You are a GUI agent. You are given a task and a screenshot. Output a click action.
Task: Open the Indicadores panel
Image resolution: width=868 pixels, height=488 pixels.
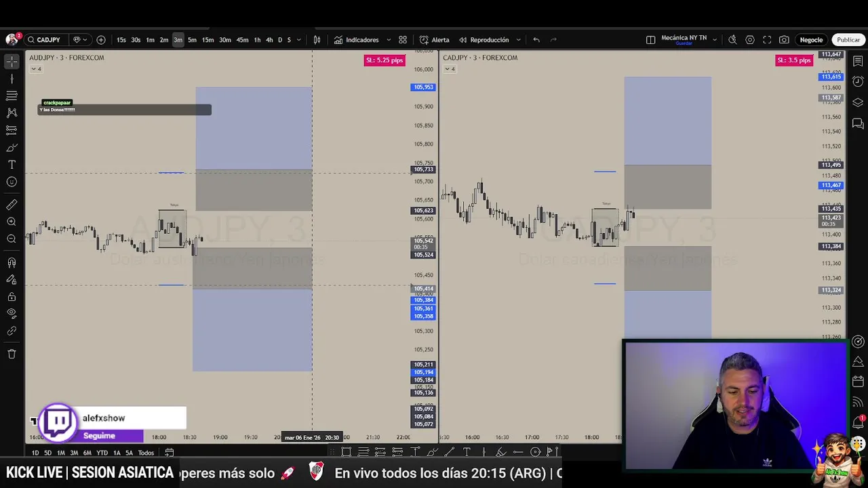tap(356, 40)
